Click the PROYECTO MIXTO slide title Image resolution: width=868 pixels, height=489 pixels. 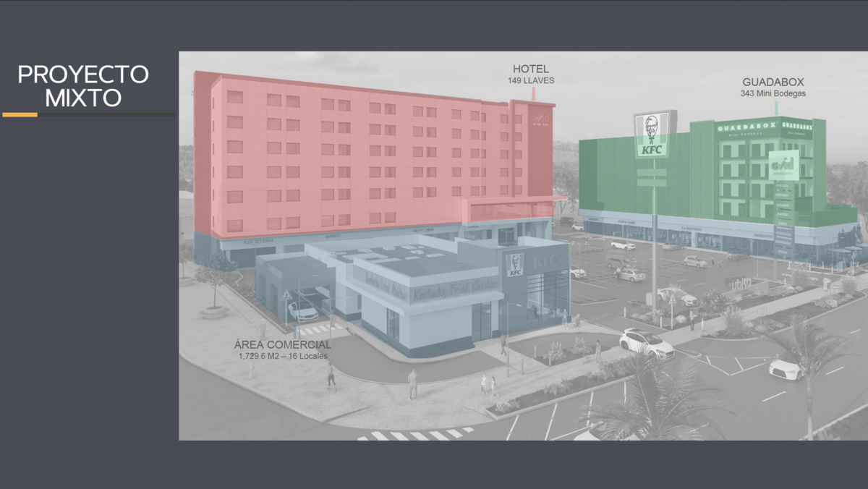point(82,85)
